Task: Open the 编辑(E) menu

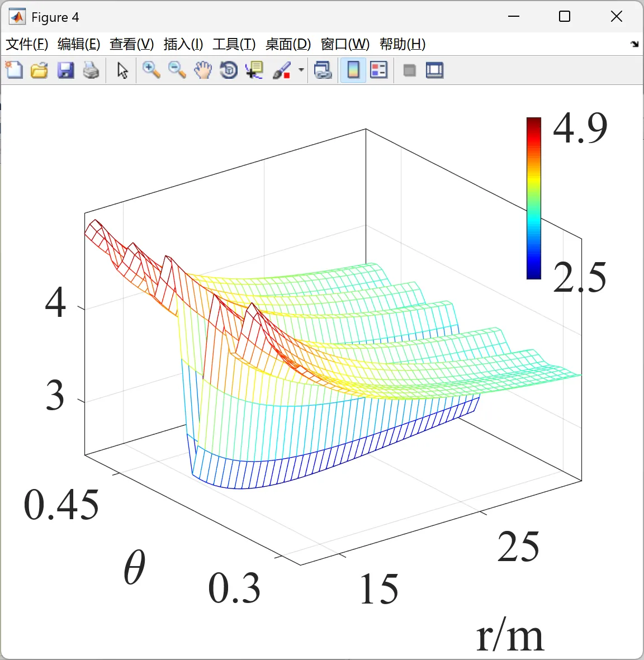Action: pos(79,44)
